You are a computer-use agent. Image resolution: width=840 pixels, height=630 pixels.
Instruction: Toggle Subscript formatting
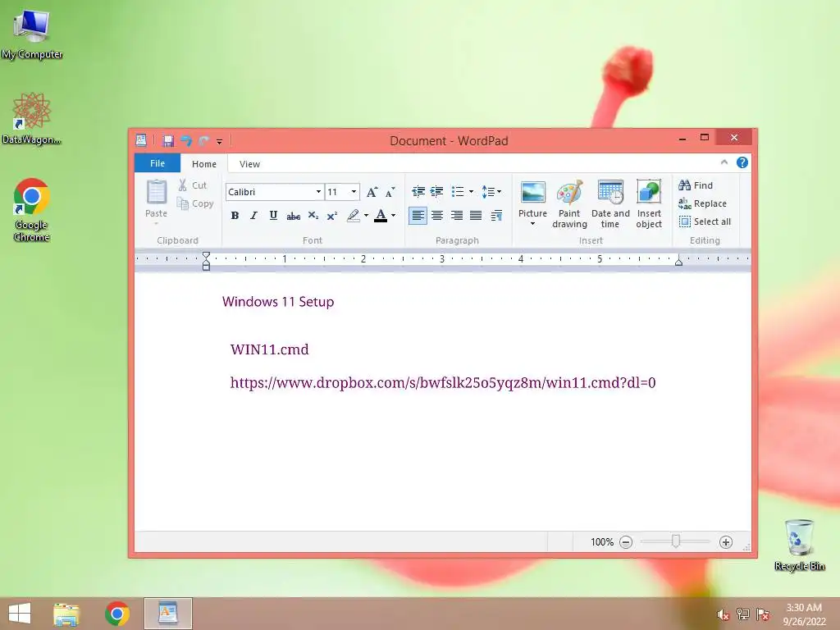click(x=313, y=216)
